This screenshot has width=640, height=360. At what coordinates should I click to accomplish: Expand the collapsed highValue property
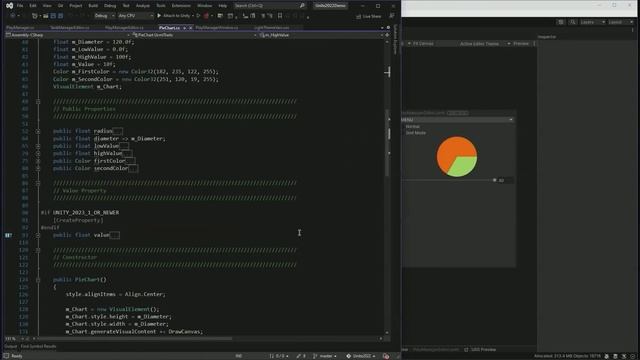[38, 153]
